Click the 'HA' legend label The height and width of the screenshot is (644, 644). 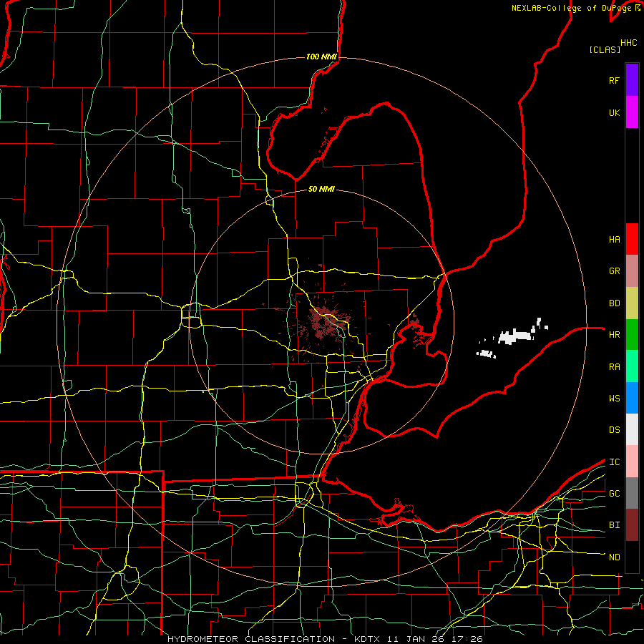coord(614,240)
